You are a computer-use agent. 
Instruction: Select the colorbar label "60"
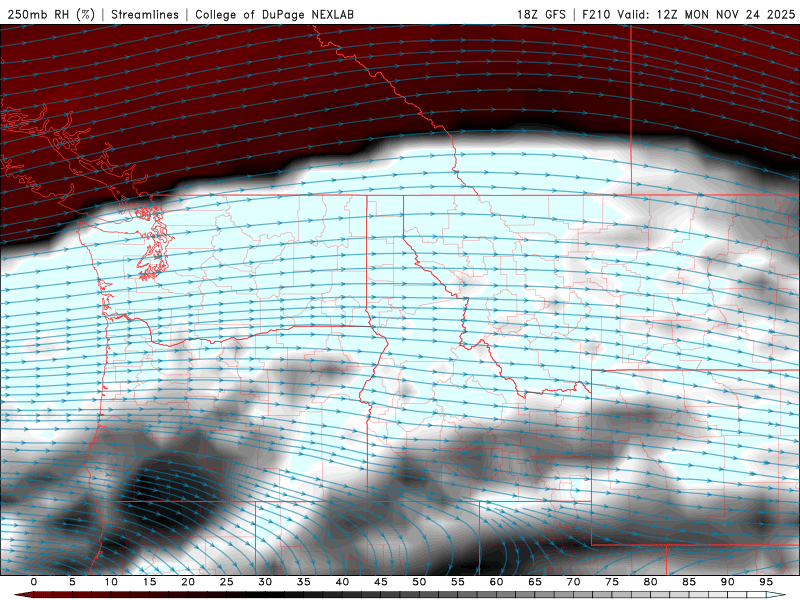[x=496, y=582]
